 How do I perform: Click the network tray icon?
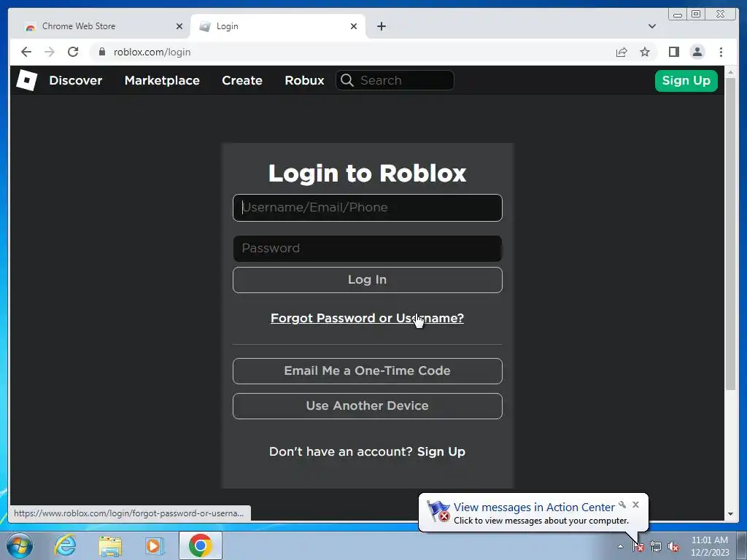[656, 546]
